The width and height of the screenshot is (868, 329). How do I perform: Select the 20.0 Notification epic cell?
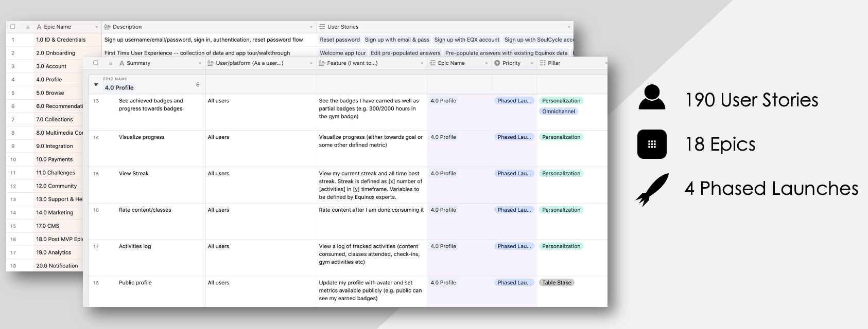click(58, 266)
